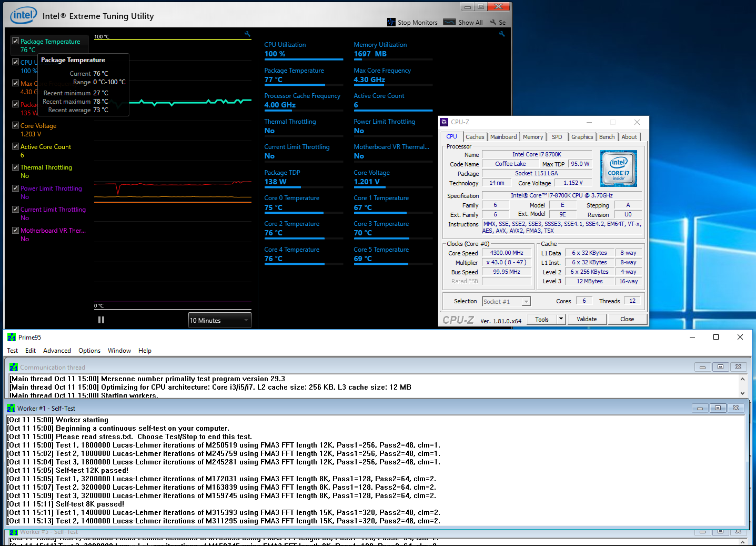The height and width of the screenshot is (546, 756).
Task: Click the Communication thread window icon
Action: click(x=14, y=367)
